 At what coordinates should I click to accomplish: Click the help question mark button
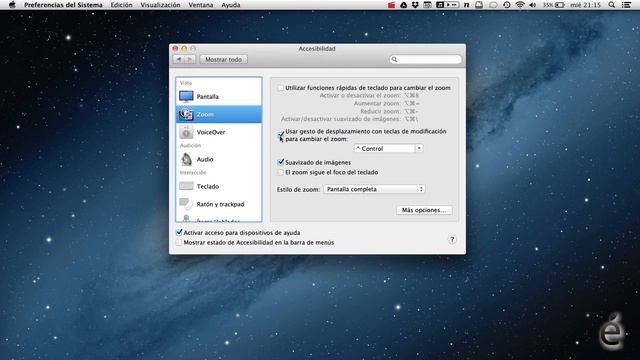tap(452, 240)
